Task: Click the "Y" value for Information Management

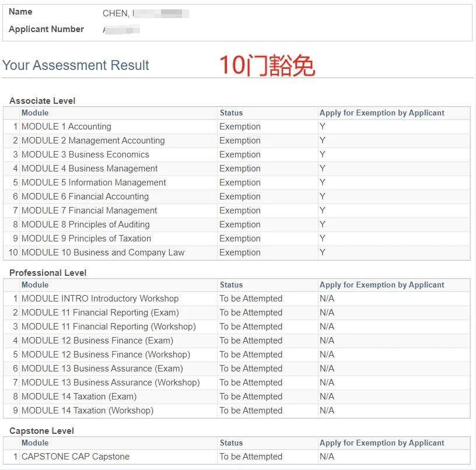Action: (323, 183)
